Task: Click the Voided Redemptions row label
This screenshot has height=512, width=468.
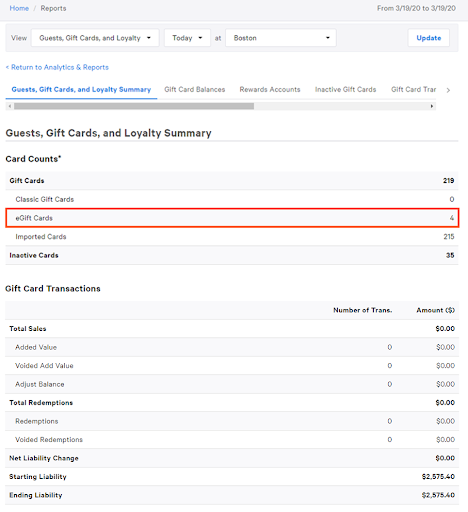Action: click(x=49, y=440)
